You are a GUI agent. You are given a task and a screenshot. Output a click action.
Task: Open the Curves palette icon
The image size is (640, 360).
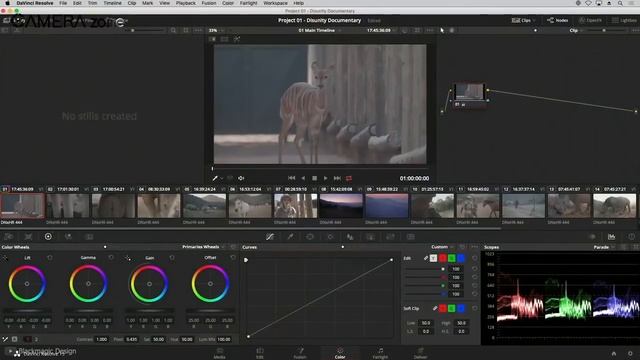270,237
